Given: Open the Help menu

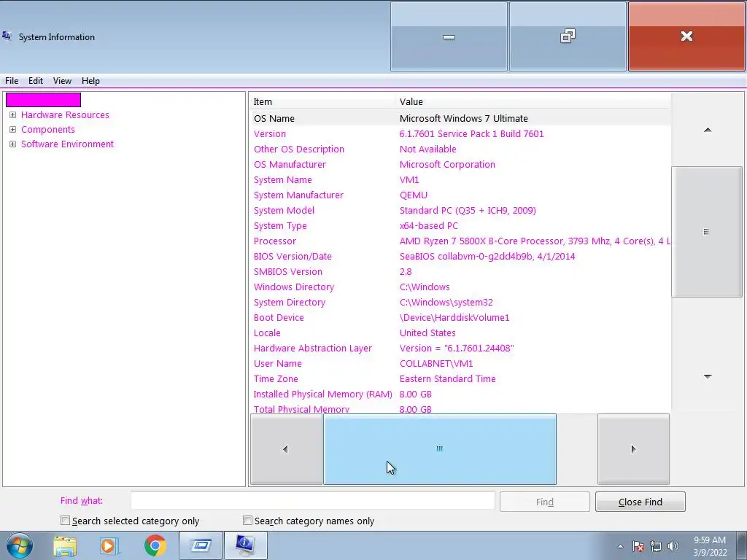Looking at the screenshot, I should (x=90, y=80).
